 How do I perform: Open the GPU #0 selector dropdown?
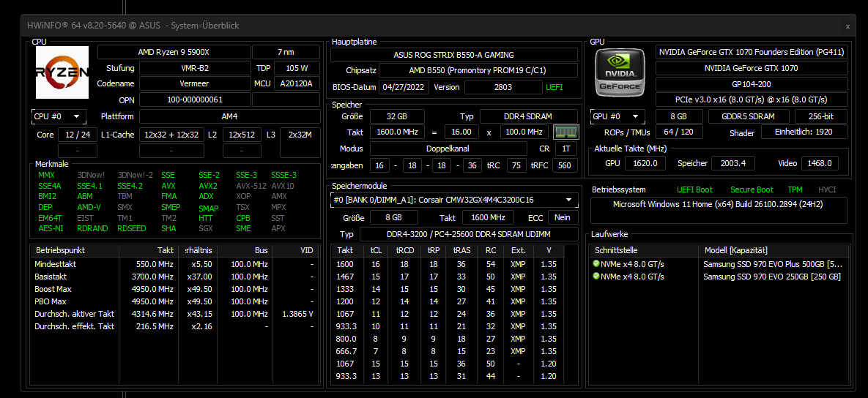click(x=617, y=116)
